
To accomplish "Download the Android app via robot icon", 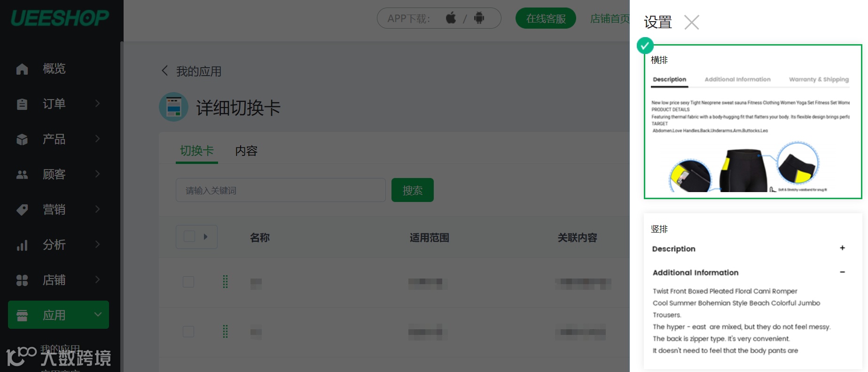I will (x=479, y=18).
